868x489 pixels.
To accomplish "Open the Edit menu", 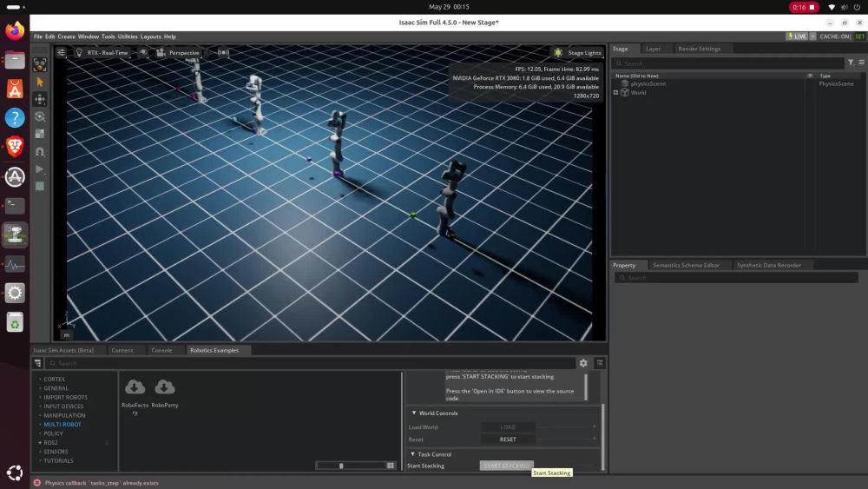I will click(49, 36).
